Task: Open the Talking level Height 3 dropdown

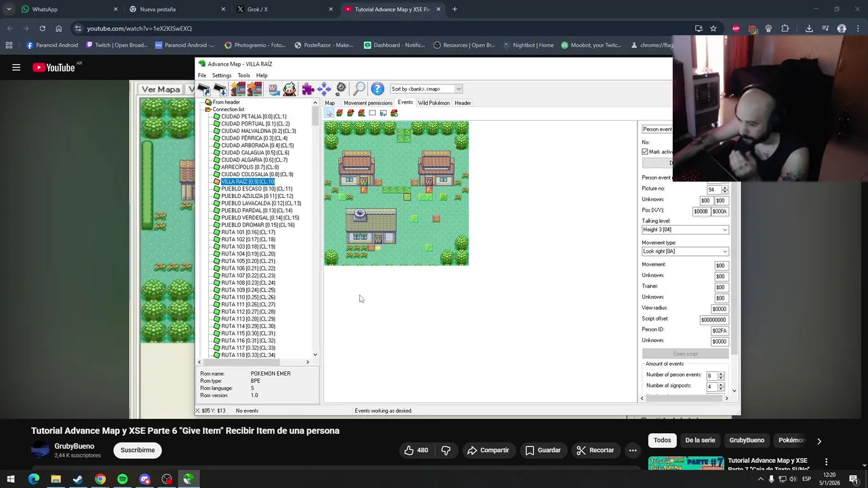Action: [x=685, y=230]
